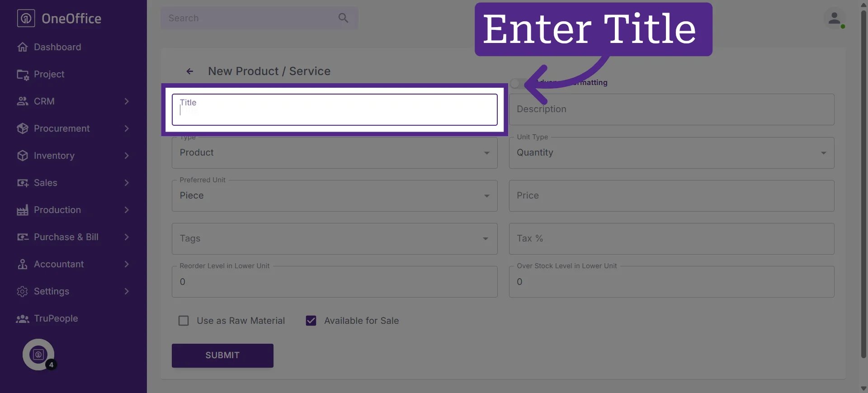The width and height of the screenshot is (868, 393).
Task: Open the user profile avatar
Action: click(834, 19)
